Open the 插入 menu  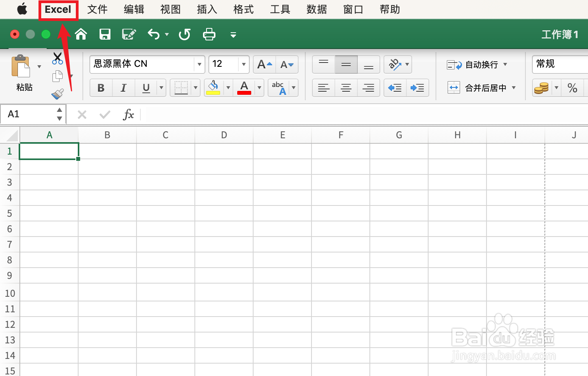tap(207, 9)
